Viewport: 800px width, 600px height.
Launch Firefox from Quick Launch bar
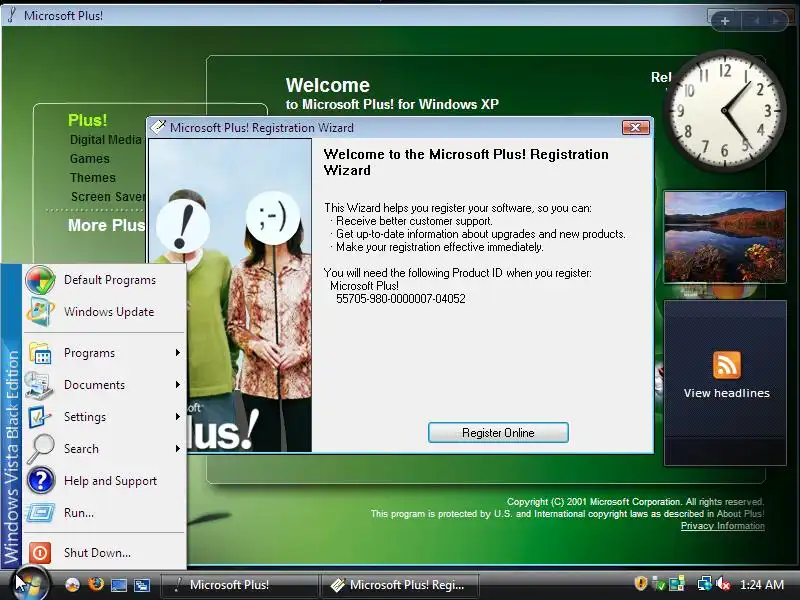click(95, 584)
